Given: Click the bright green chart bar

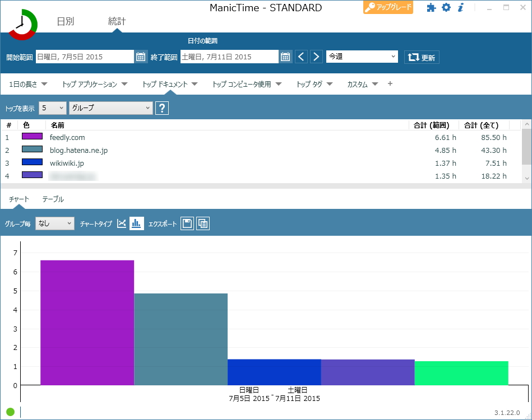Looking at the screenshot, I should 461,373.
